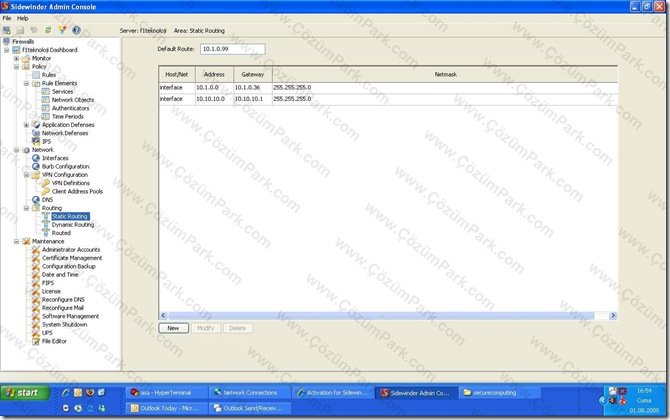
Task: Click the Modify button
Action: tap(206, 328)
